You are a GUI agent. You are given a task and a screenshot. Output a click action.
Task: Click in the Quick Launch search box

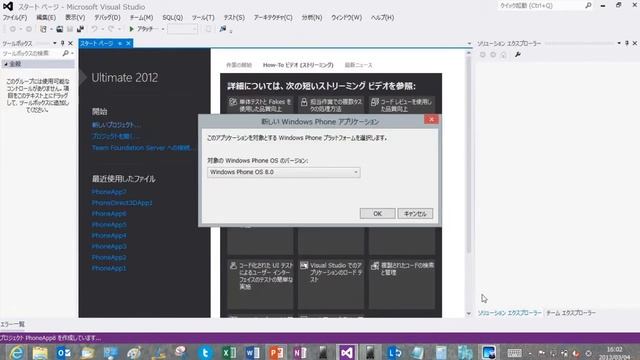(541, 6)
